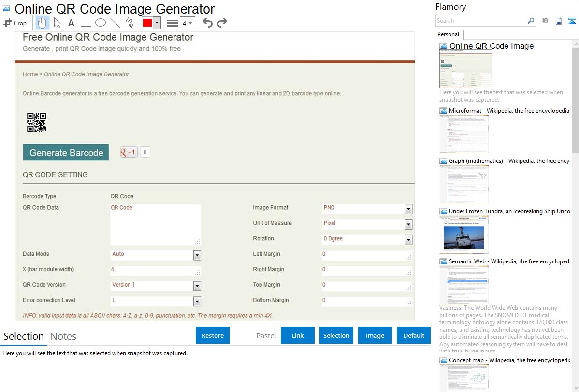Click the blue collapse-to-top arrow icon
Image resolution: width=579 pixels, height=392 pixels.
coord(572,21)
